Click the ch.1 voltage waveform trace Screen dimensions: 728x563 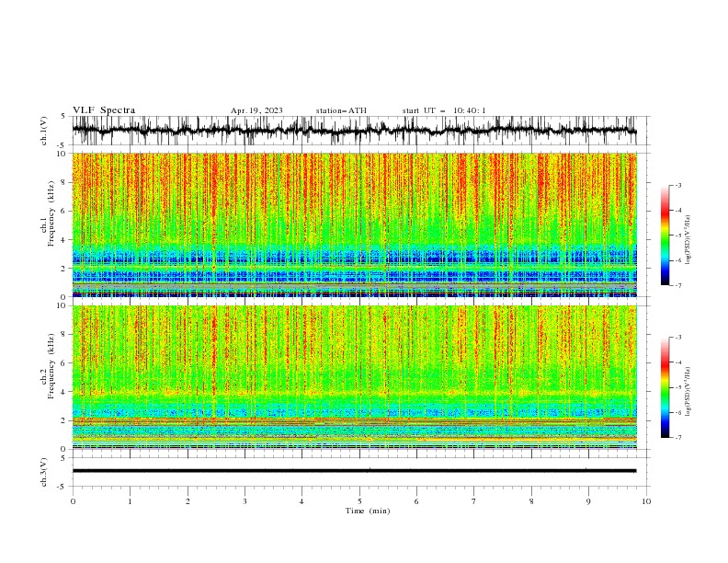(355, 131)
